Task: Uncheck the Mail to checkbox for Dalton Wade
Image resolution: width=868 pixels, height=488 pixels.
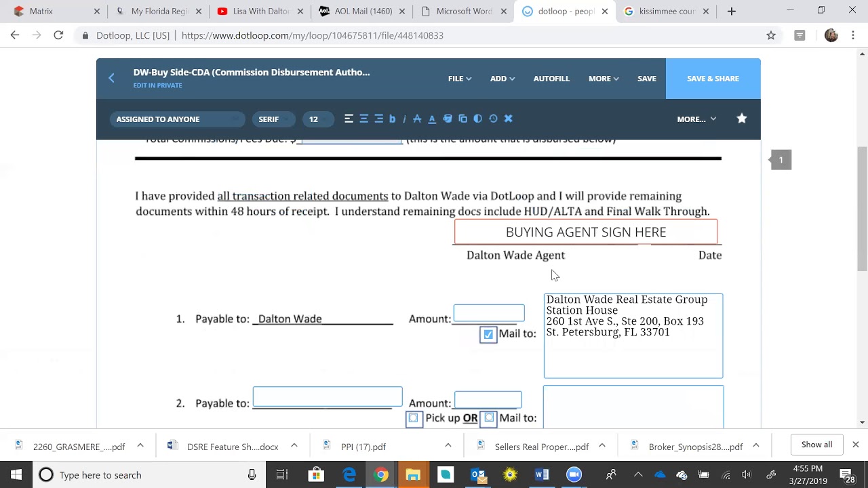Action: 488,334
